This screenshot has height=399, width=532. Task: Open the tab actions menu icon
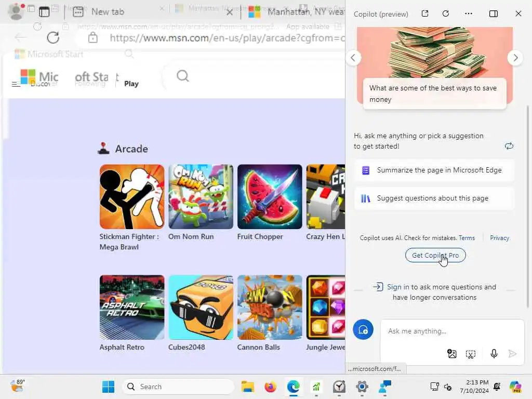44,12
